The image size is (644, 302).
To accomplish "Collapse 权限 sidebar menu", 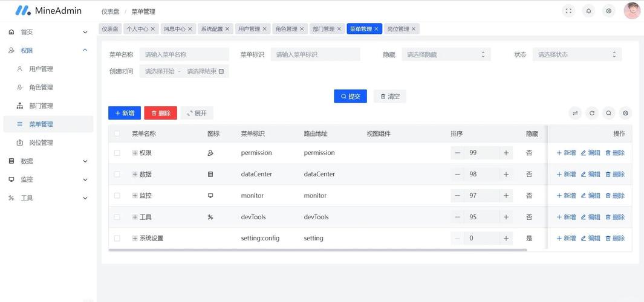I will (48, 50).
